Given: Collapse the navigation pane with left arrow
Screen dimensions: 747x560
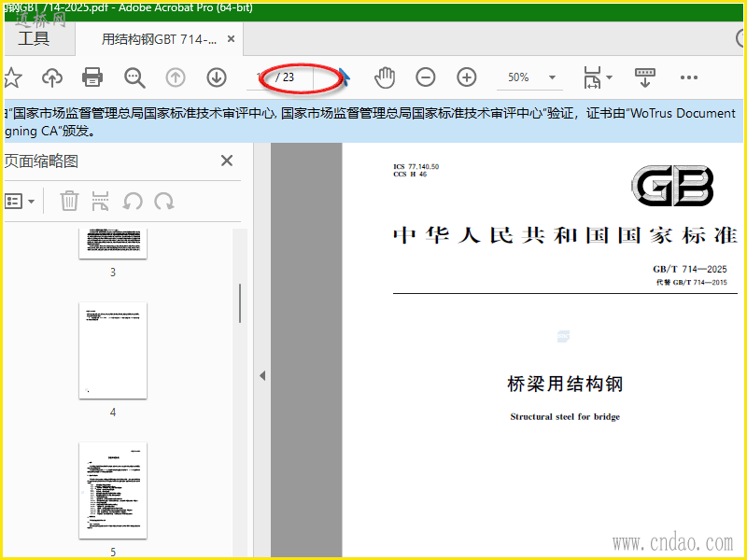Looking at the screenshot, I should [x=262, y=376].
